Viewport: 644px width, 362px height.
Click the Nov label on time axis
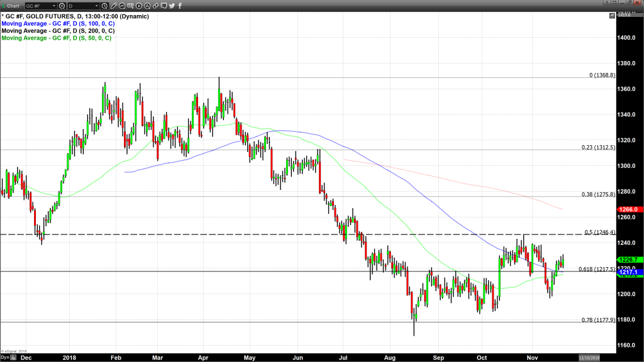pyautogui.click(x=532, y=358)
